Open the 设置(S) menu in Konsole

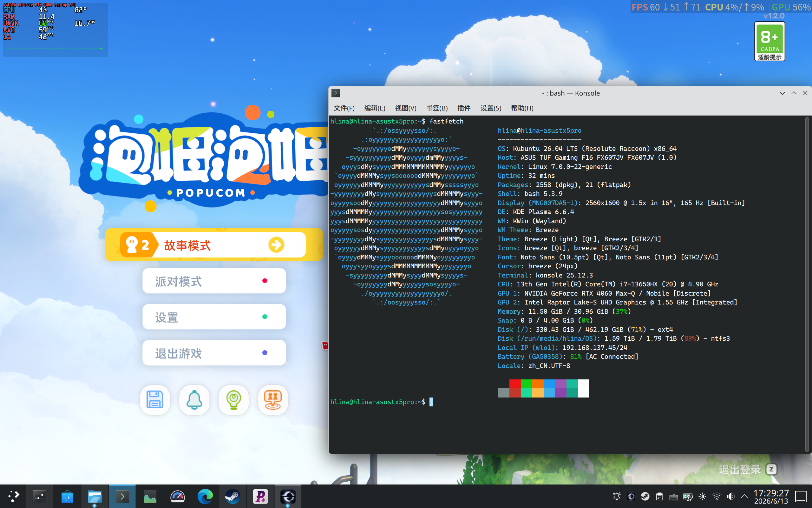tap(491, 108)
